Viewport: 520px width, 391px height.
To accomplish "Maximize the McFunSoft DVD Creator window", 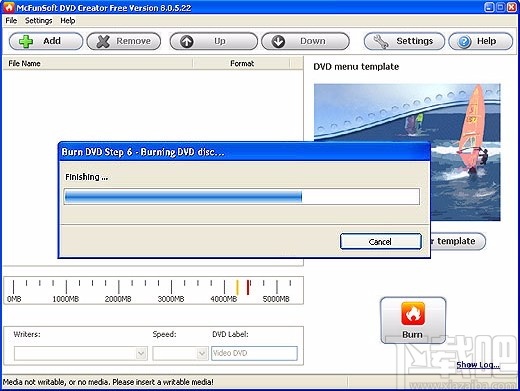I will [x=500, y=7].
